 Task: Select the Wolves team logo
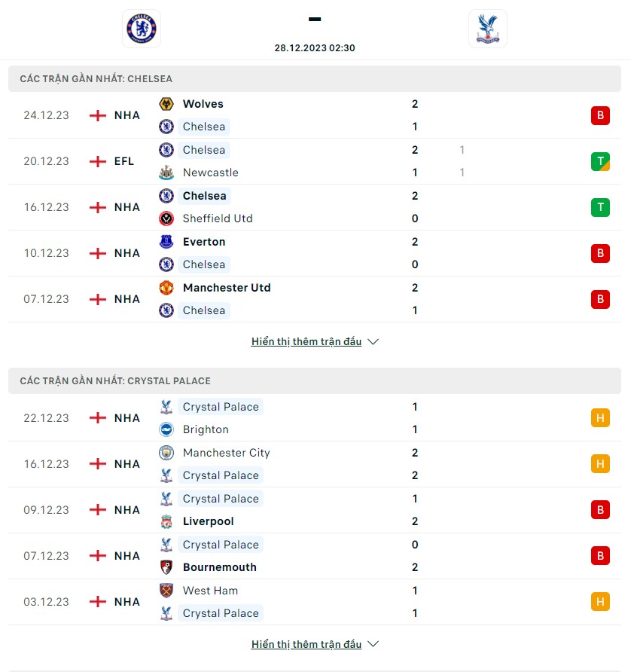pyautogui.click(x=166, y=104)
